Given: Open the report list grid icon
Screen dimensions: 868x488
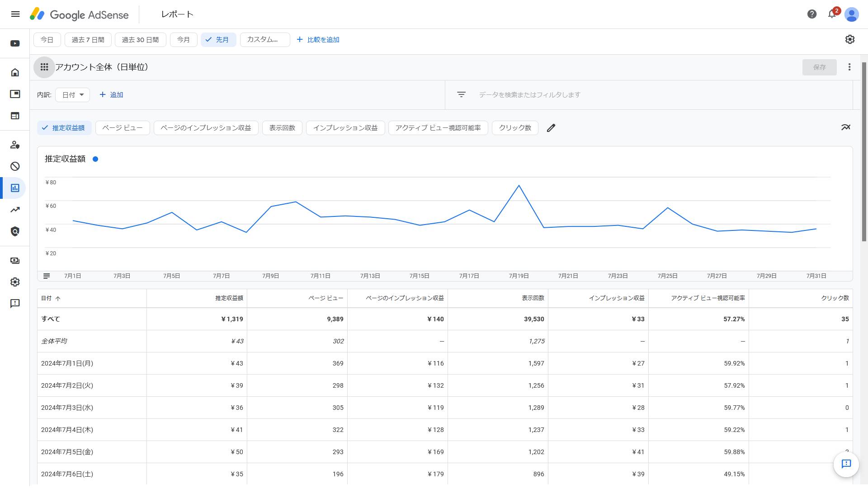Looking at the screenshot, I should click(44, 67).
